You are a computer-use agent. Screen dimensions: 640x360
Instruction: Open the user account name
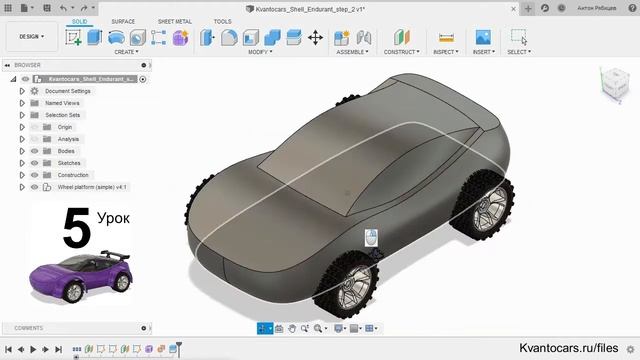tap(597, 8)
